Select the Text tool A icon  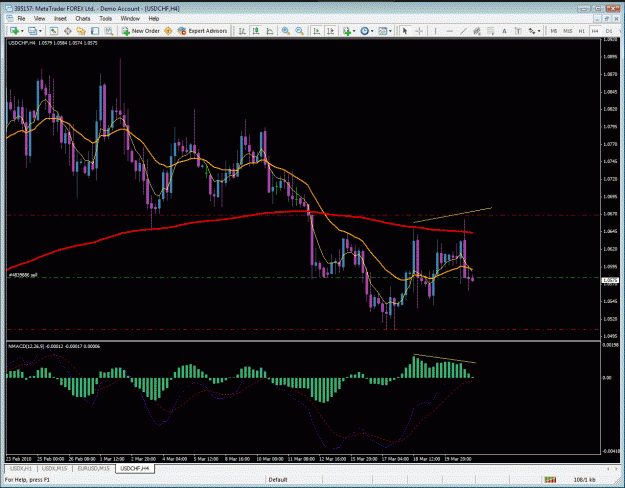[504, 31]
